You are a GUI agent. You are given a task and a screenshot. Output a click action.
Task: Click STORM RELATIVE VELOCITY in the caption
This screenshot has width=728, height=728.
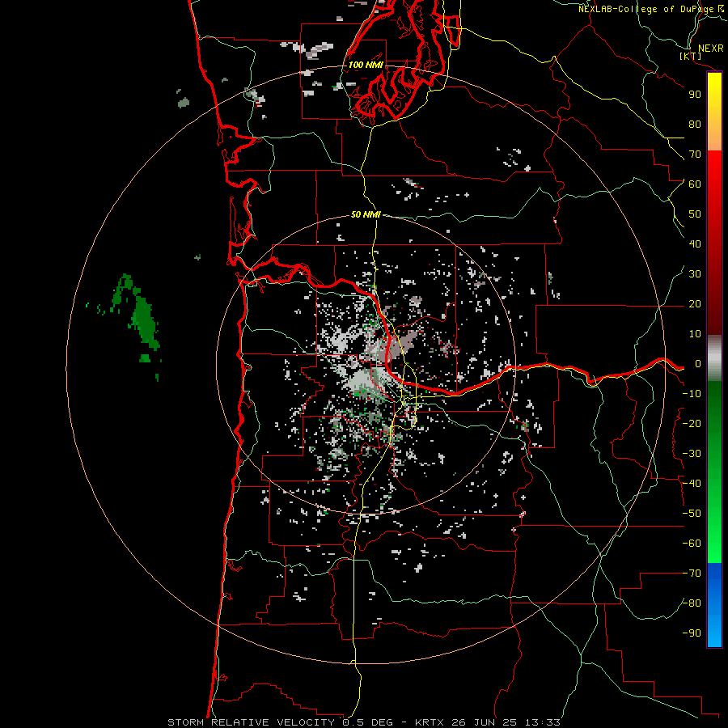(x=251, y=722)
